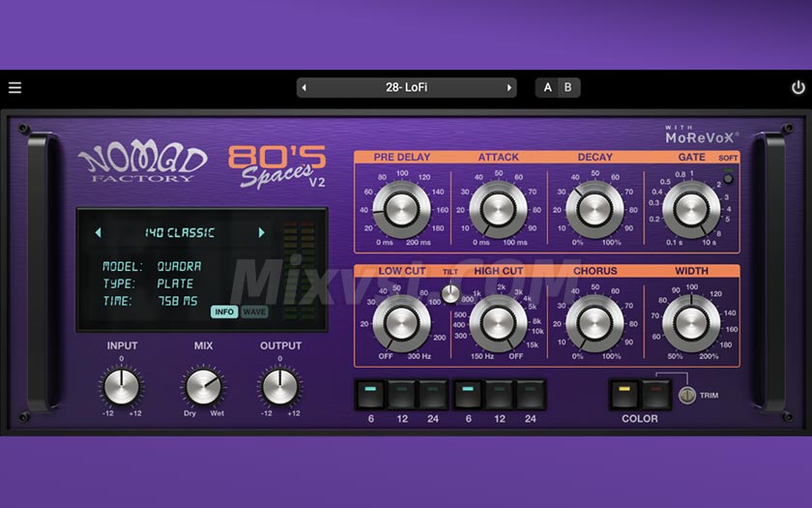The width and height of the screenshot is (812, 508).
Task: Open the hamburger menu
Action: pyautogui.click(x=15, y=88)
